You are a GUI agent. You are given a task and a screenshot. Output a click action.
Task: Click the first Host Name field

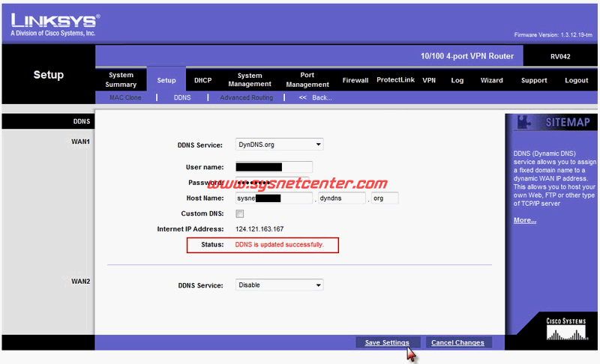pos(274,198)
